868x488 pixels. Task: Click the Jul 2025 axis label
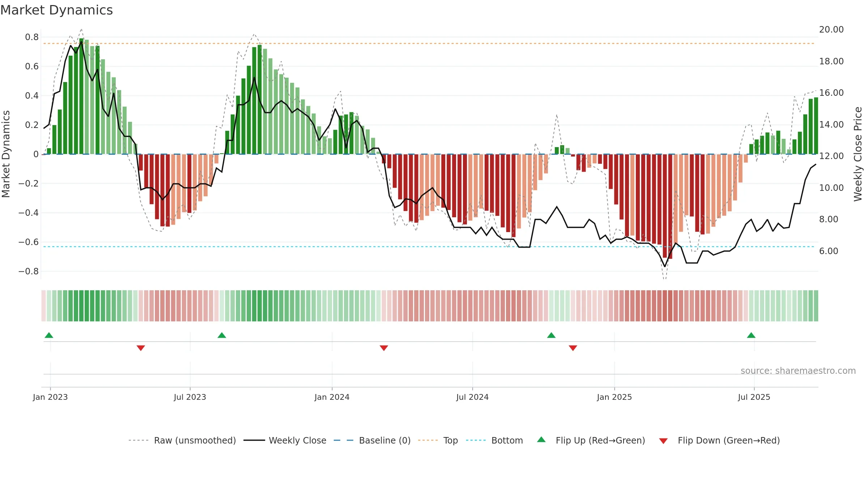754,397
